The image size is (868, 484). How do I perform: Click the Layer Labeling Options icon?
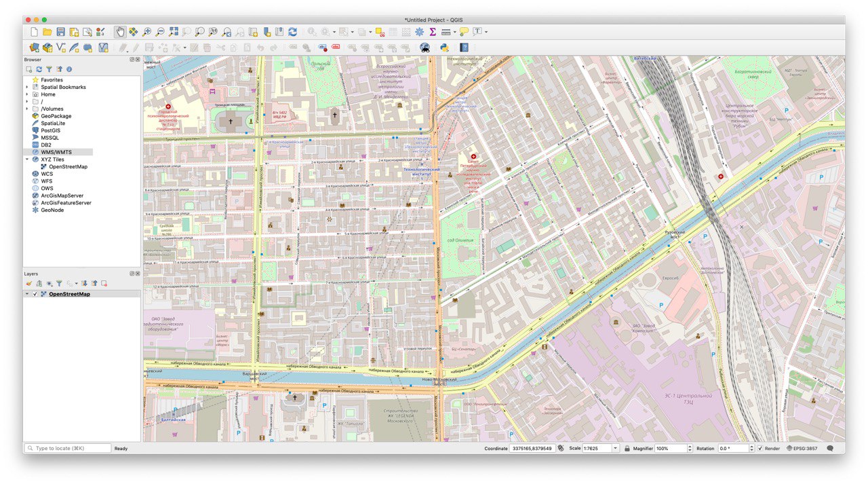[x=293, y=48]
